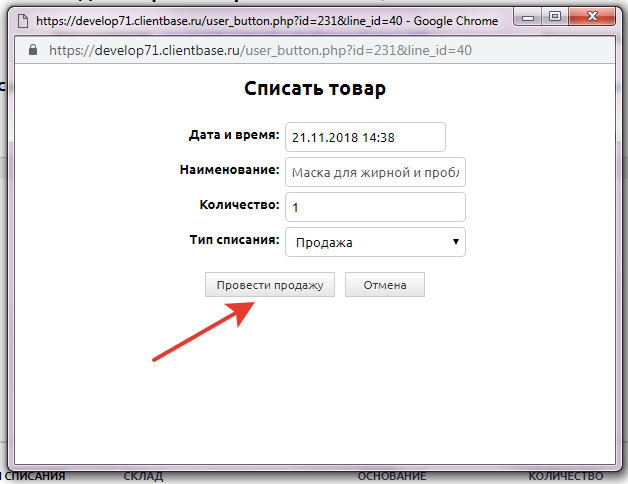Click the СПИСАНИЯ column header

coord(34,477)
